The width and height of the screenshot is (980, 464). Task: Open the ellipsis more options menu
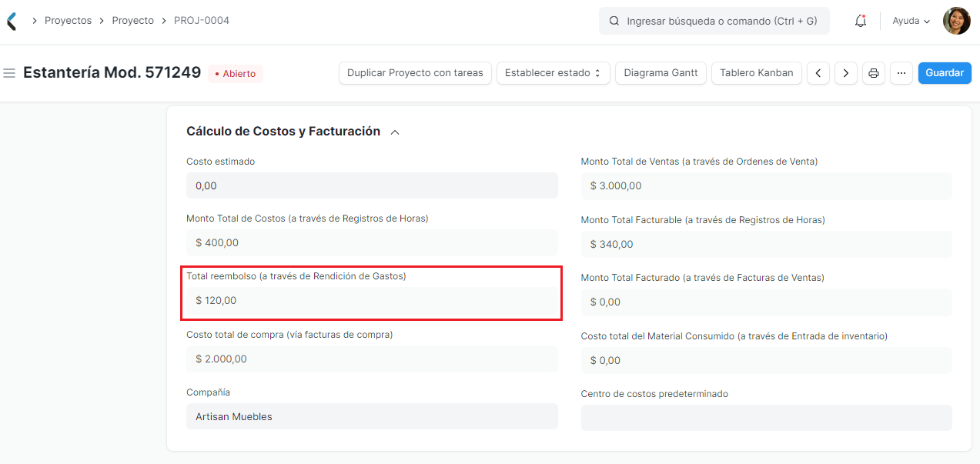(901, 73)
